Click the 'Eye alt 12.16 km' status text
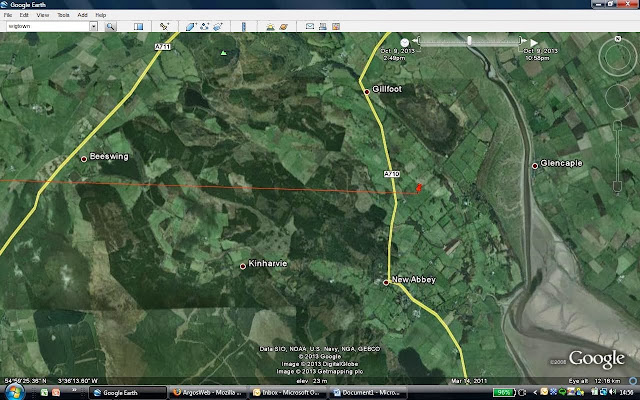 point(594,381)
